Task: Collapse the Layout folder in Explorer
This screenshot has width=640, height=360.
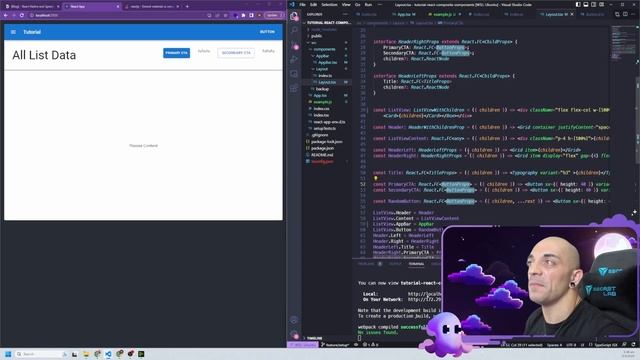Action: [x=322, y=69]
